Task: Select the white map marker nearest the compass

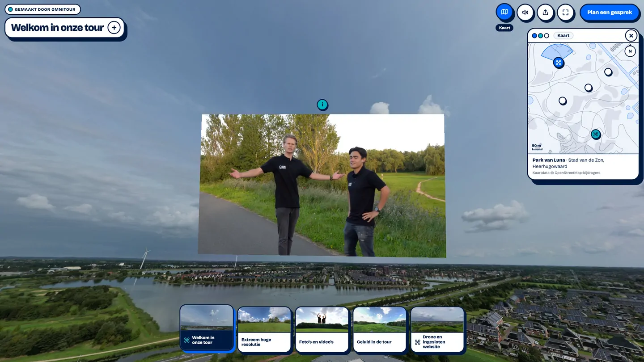Action: [x=608, y=72]
